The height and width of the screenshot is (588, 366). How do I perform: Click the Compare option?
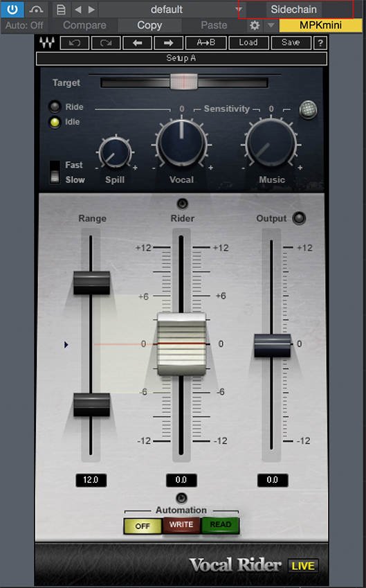(x=84, y=25)
